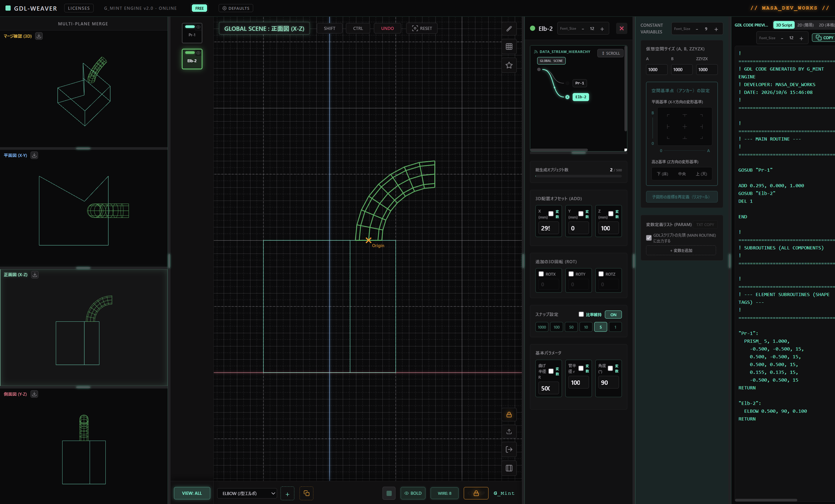
Task: Click the lock icon beside canvas
Action: (x=509, y=415)
